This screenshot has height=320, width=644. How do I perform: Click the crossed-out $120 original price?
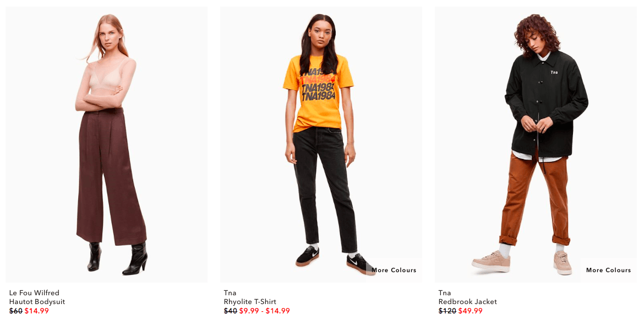[447, 311]
